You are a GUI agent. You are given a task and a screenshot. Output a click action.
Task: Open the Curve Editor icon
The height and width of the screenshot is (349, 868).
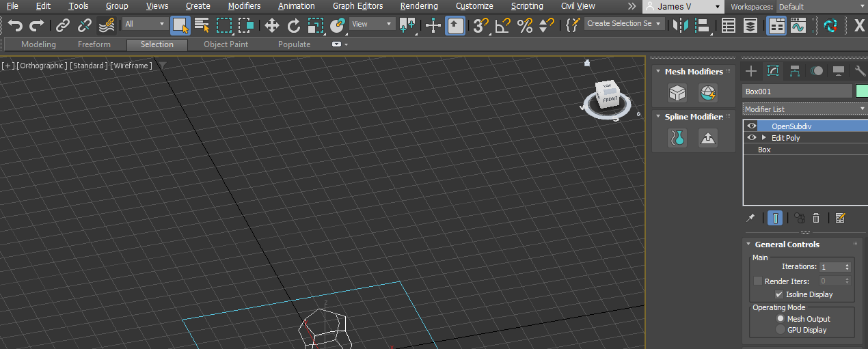click(x=798, y=26)
